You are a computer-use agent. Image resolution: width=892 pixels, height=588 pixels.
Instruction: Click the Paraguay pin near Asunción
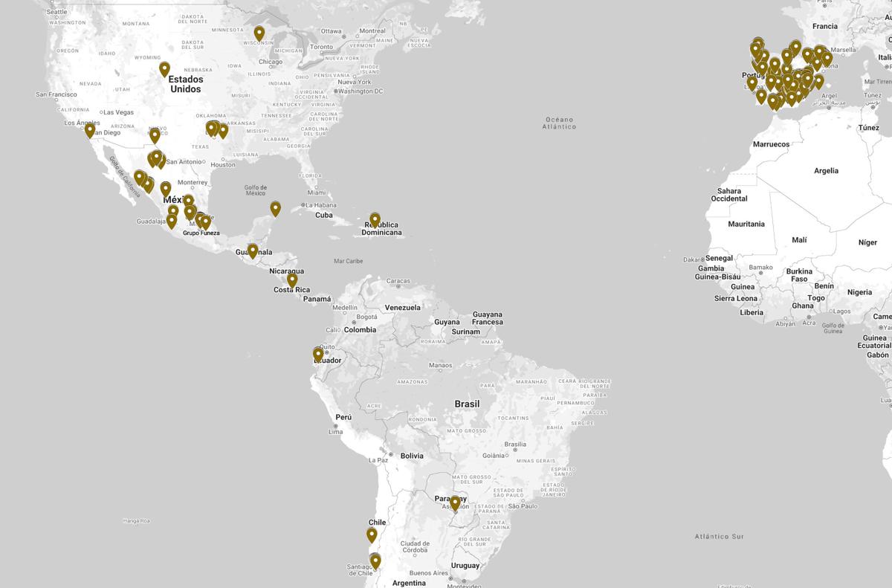click(x=455, y=503)
